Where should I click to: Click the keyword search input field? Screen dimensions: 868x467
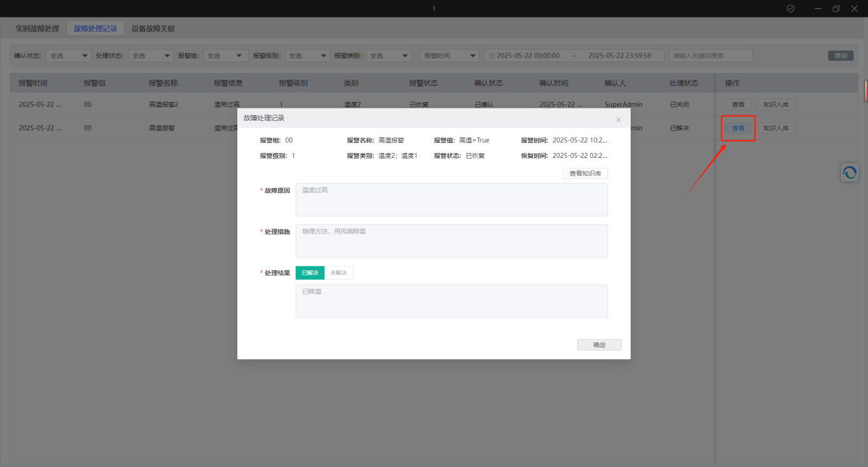710,56
